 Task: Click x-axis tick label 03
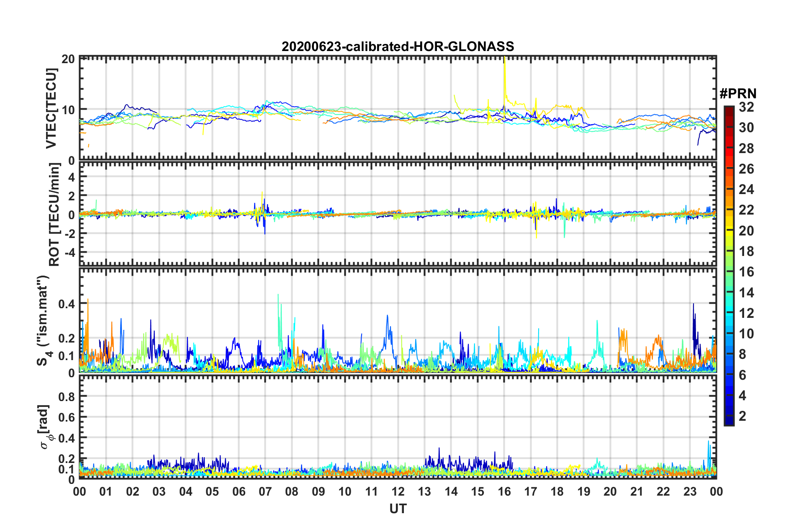tap(159, 491)
